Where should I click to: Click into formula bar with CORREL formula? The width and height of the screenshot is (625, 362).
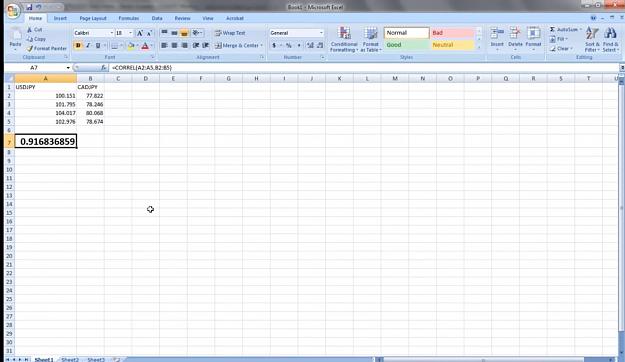(364, 68)
